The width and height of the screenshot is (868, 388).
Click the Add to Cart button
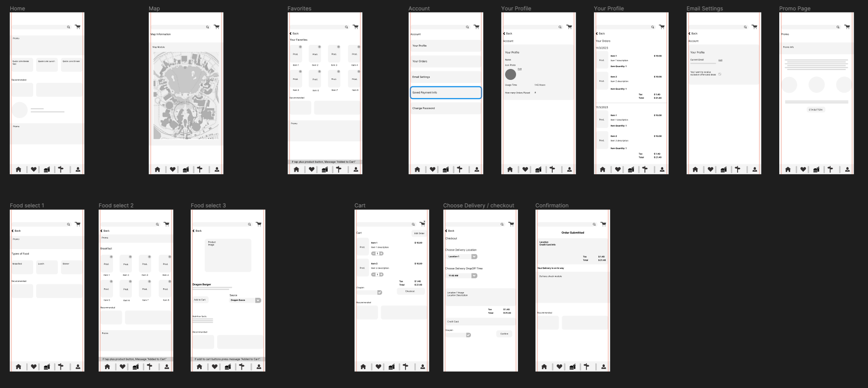click(200, 300)
